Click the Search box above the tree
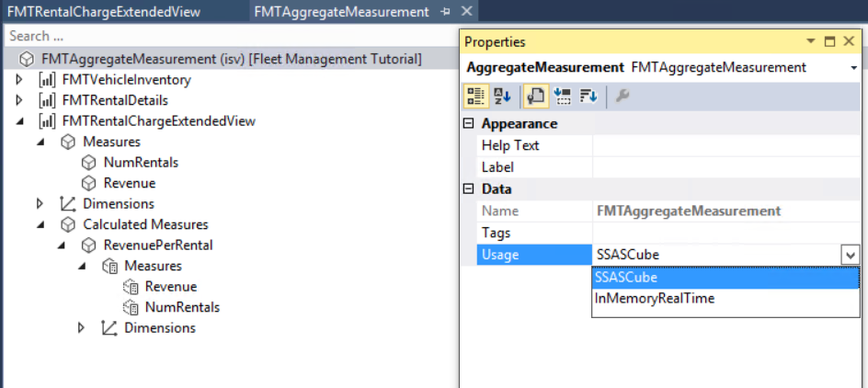This screenshot has width=868, height=388. 230,36
